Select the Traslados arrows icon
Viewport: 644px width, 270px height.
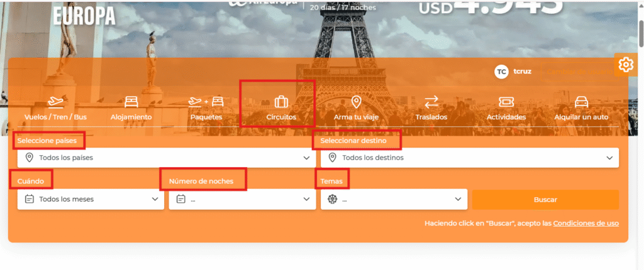tap(431, 102)
